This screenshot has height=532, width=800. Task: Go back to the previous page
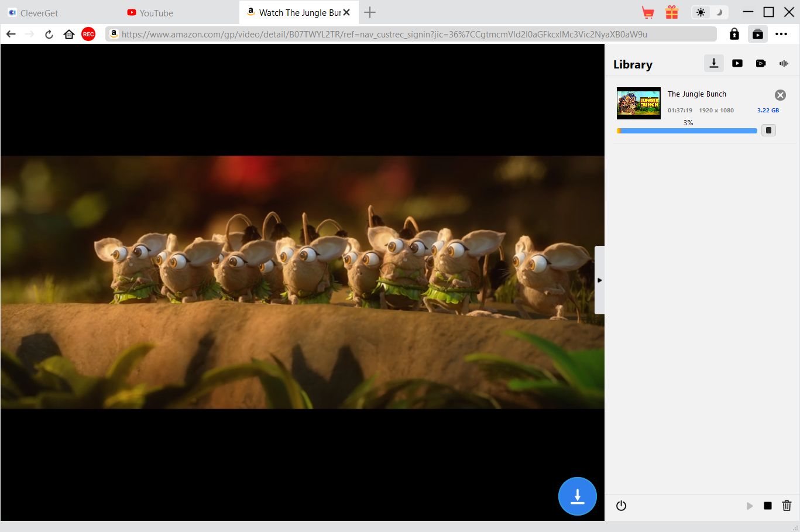point(11,34)
